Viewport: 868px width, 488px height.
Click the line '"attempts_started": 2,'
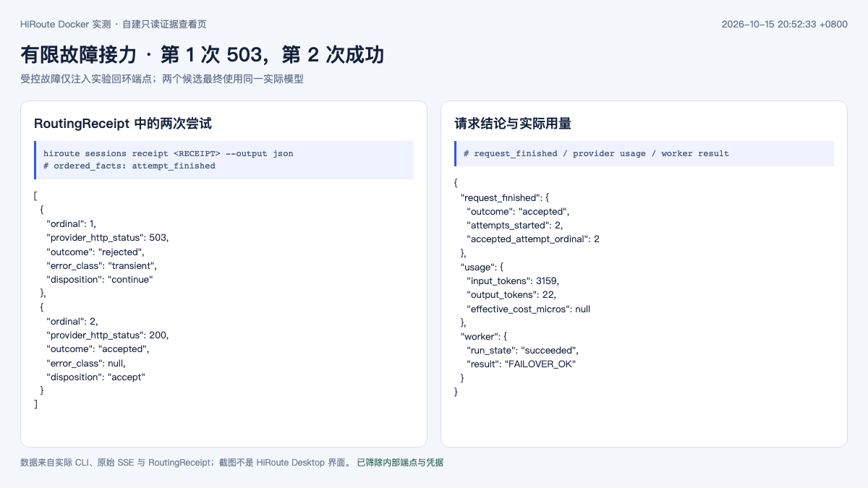[x=515, y=226]
